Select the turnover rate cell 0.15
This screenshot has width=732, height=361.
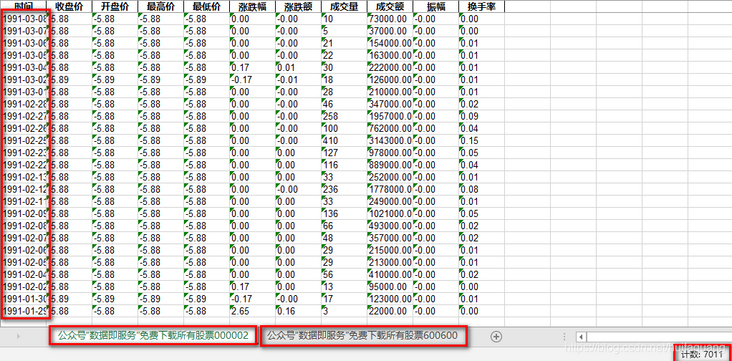coord(481,140)
